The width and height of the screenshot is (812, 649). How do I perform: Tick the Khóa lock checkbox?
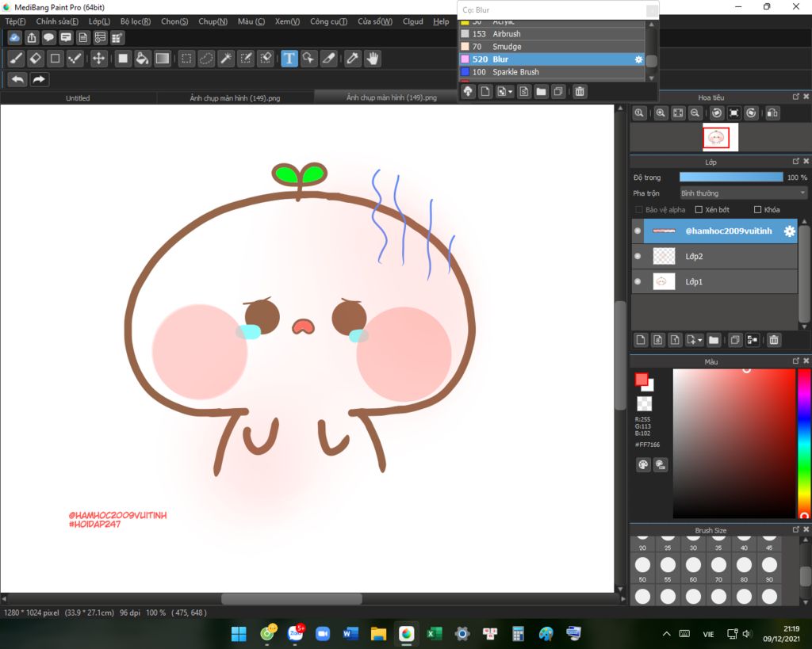tap(757, 210)
